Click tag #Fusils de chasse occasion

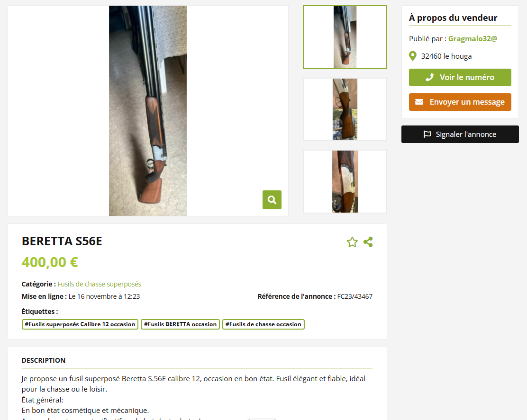tap(263, 324)
